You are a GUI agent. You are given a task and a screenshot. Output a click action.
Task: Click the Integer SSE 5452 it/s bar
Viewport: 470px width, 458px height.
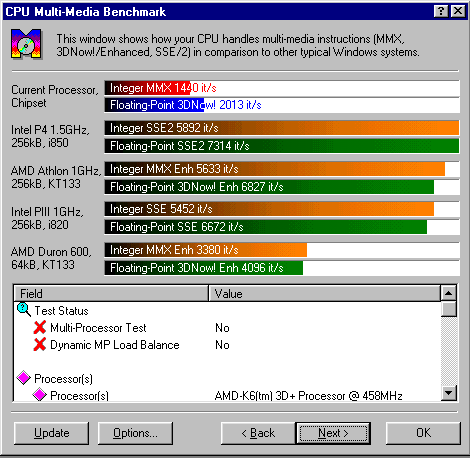point(282,209)
